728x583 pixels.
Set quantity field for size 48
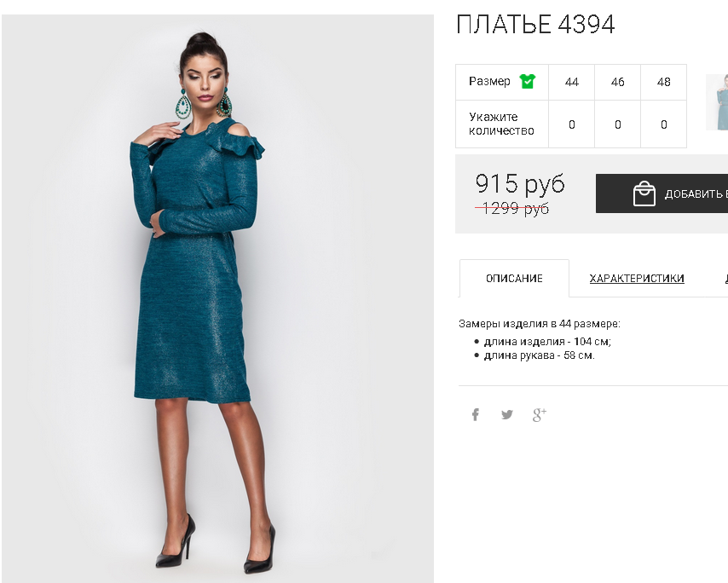(663, 124)
